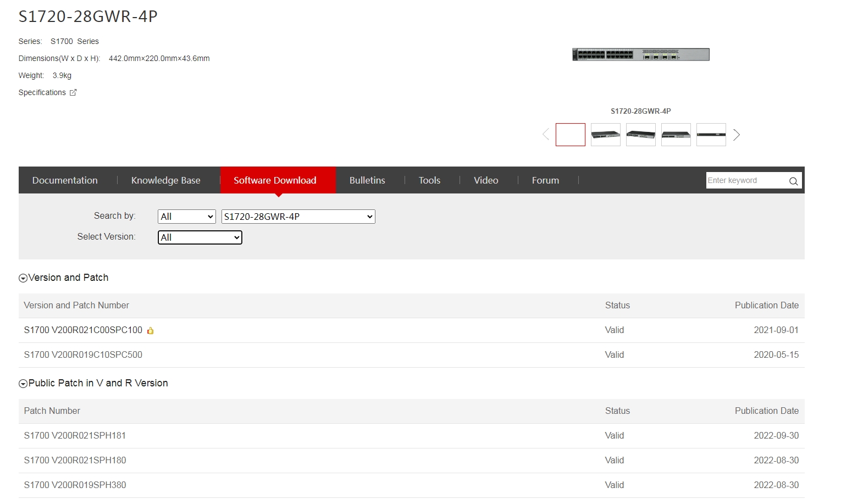Click the publication date 2020-05-15
841x504 pixels.
coord(776,355)
